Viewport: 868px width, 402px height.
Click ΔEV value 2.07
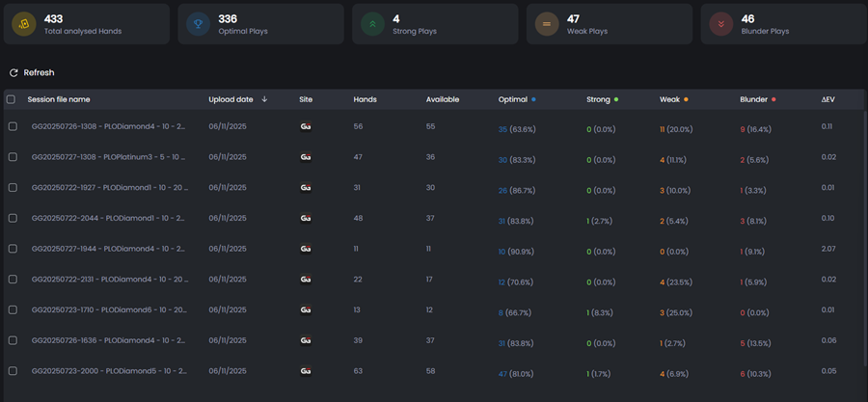coord(828,249)
